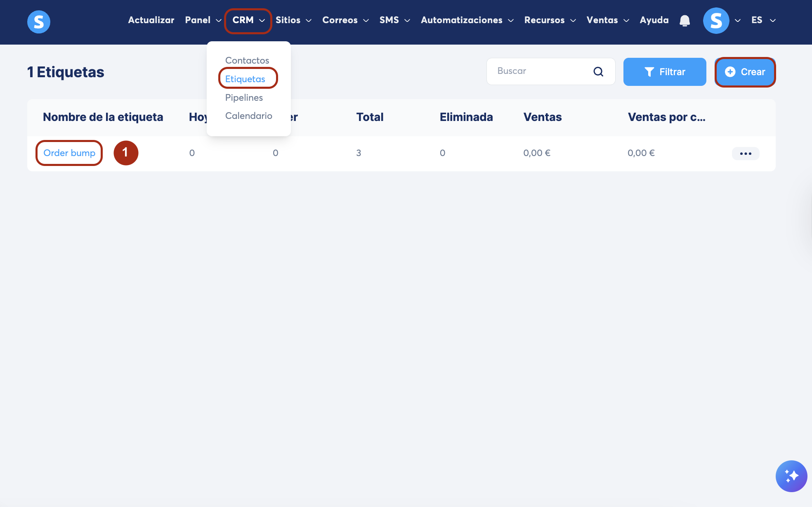Click the user profile avatar
812x507 pixels.
tap(716, 21)
